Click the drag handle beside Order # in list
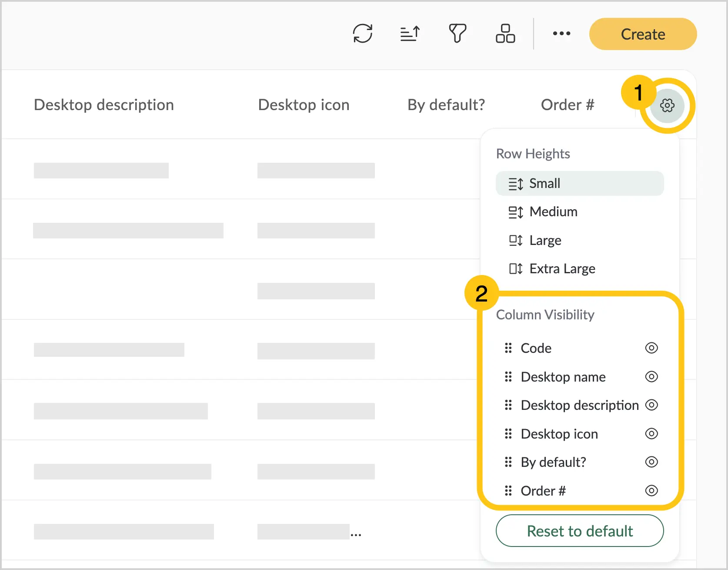This screenshot has height=570, width=728. click(508, 491)
